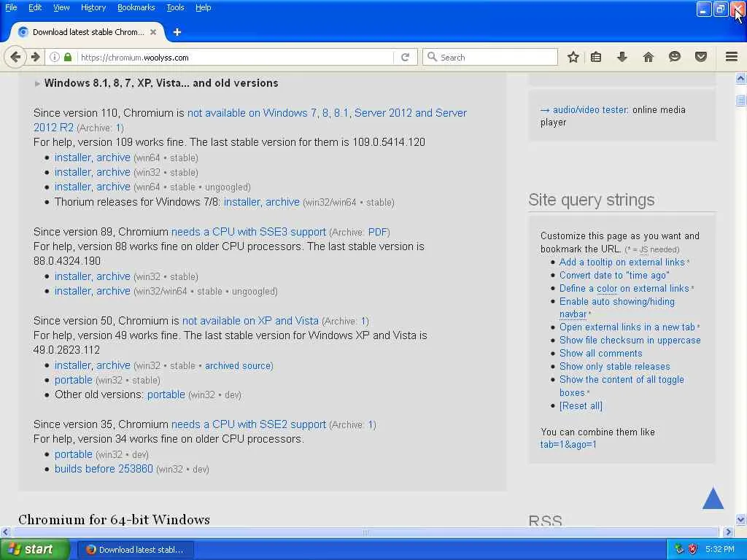747x560 pixels.
Task: Click the URL address field
Action: (236, 57)
